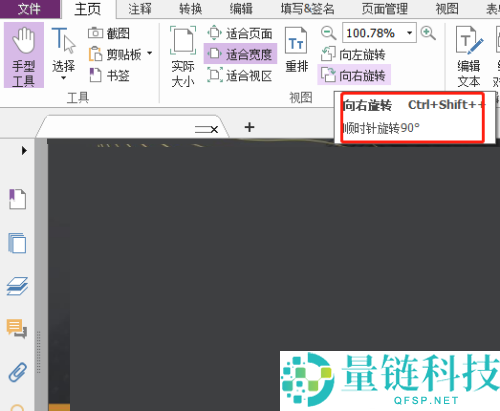Open the File (文件) menu
The width and height of the screenshot is (500, 411).
click(x=30, y=9)
